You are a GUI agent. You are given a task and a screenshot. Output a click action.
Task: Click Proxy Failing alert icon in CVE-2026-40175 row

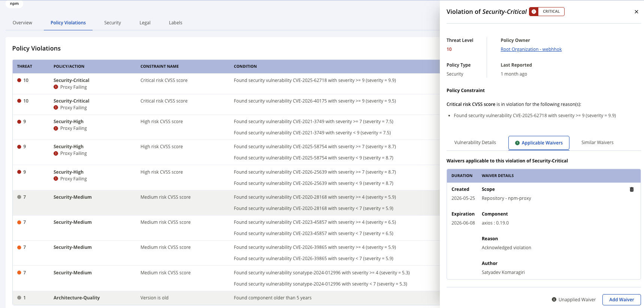[56, 107]
